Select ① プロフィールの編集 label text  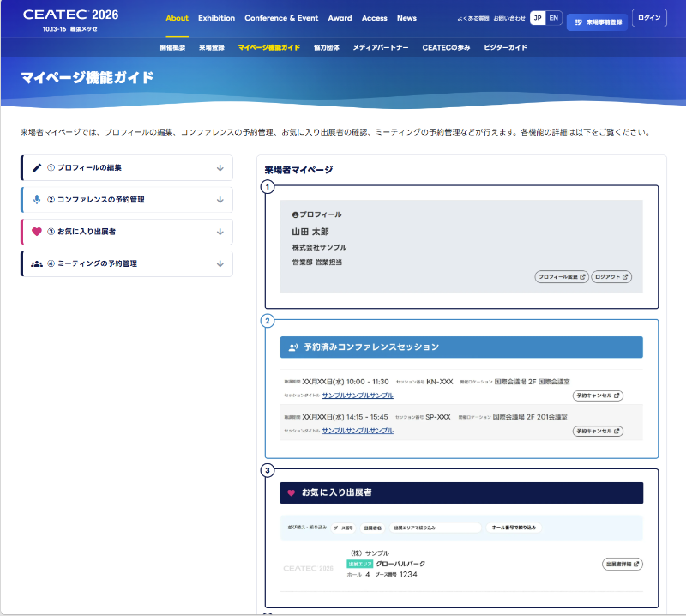[x=84, y=167]
